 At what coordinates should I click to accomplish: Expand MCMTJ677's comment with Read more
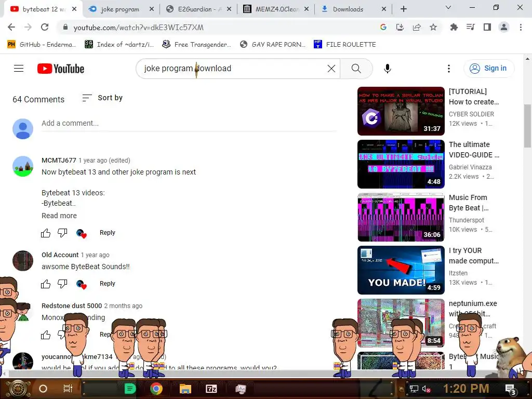(59, 216)
